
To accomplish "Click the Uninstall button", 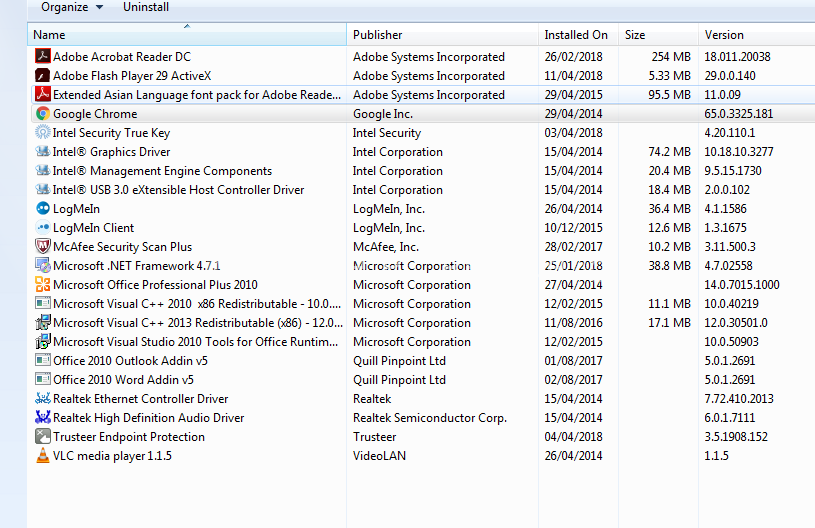I will point(146,8).
